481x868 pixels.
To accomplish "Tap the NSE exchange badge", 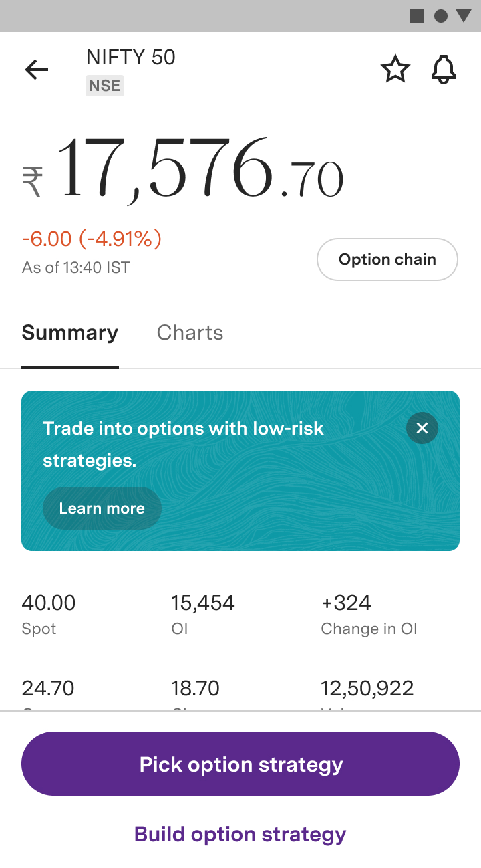I will 105,86.
